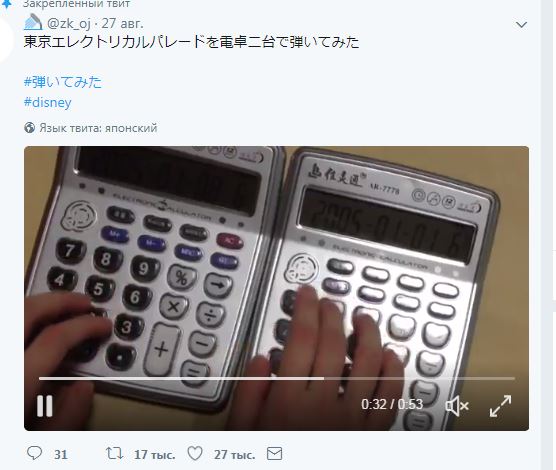Open the tweet options chevron menu

point(521,24)
